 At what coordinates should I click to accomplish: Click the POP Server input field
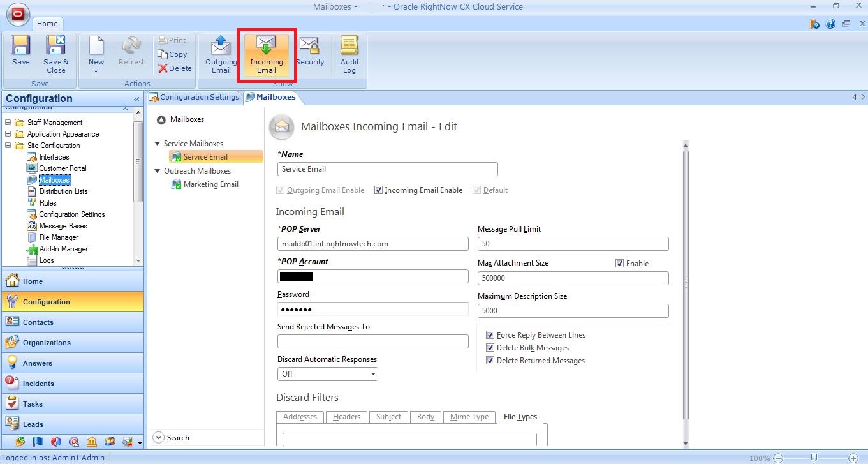click(x=372, y=244)
